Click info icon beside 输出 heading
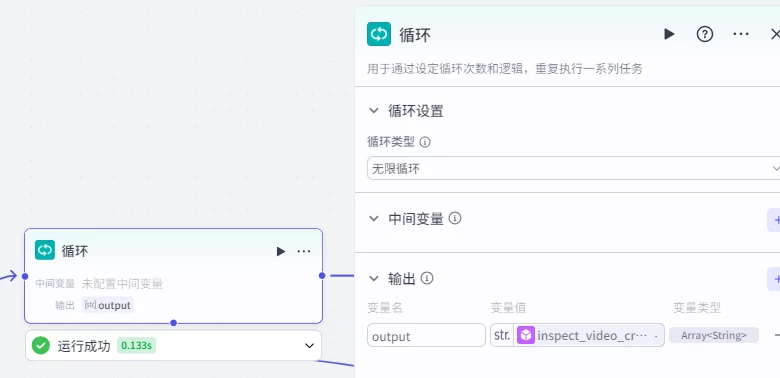 tap(427, 278)
